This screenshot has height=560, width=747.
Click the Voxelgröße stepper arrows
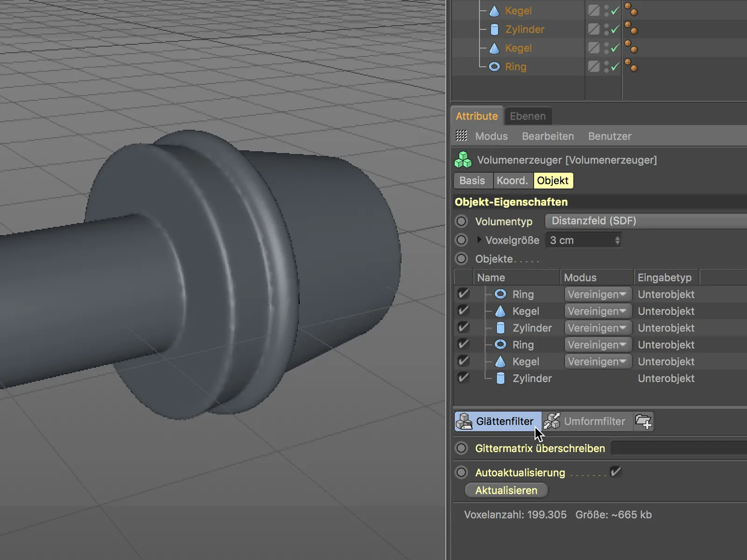pyautogui.click(x=618, y=240)
